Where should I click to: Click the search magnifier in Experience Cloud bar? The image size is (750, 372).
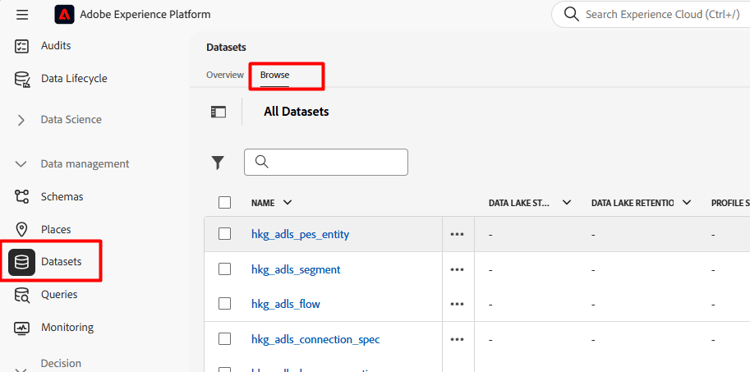click(x=572, y=14)
